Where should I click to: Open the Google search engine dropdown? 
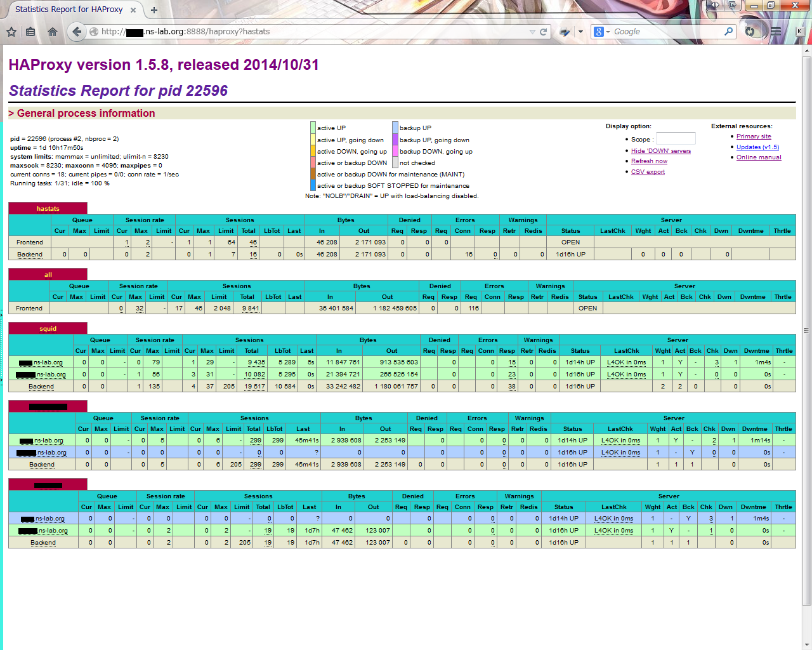tap(601, 32)
